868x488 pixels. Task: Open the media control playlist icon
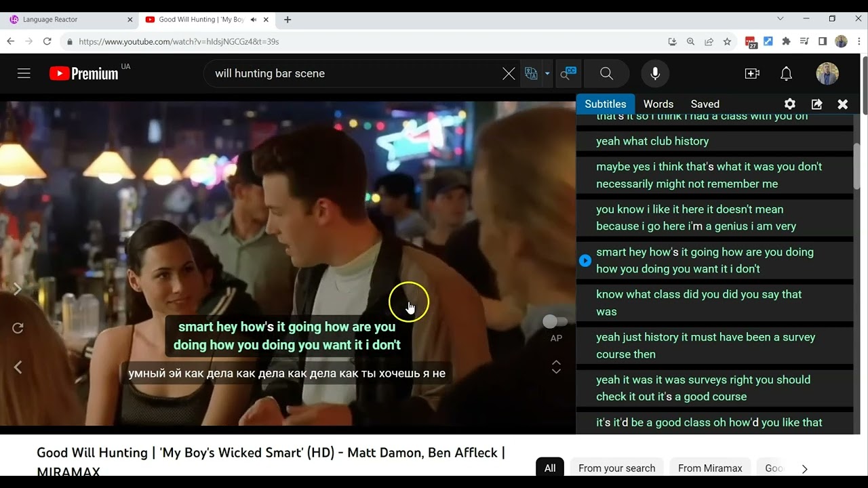pyautogui.click(x=804, y=41)
